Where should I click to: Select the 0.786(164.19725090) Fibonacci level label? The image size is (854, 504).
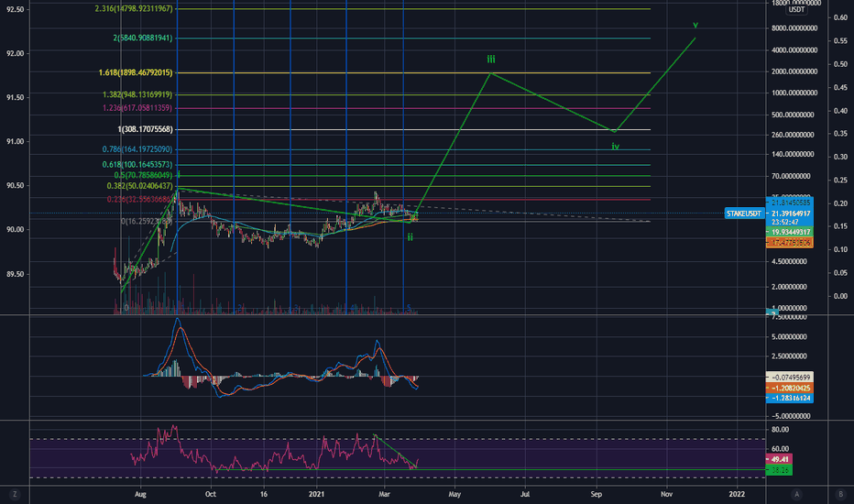click(x=137, y=149)
